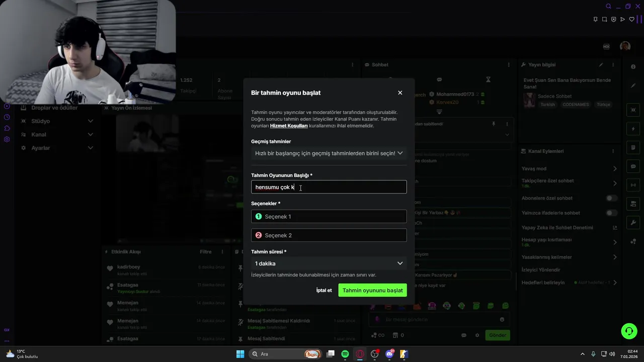Click the Seçenek 1 input field

(329, 217)
